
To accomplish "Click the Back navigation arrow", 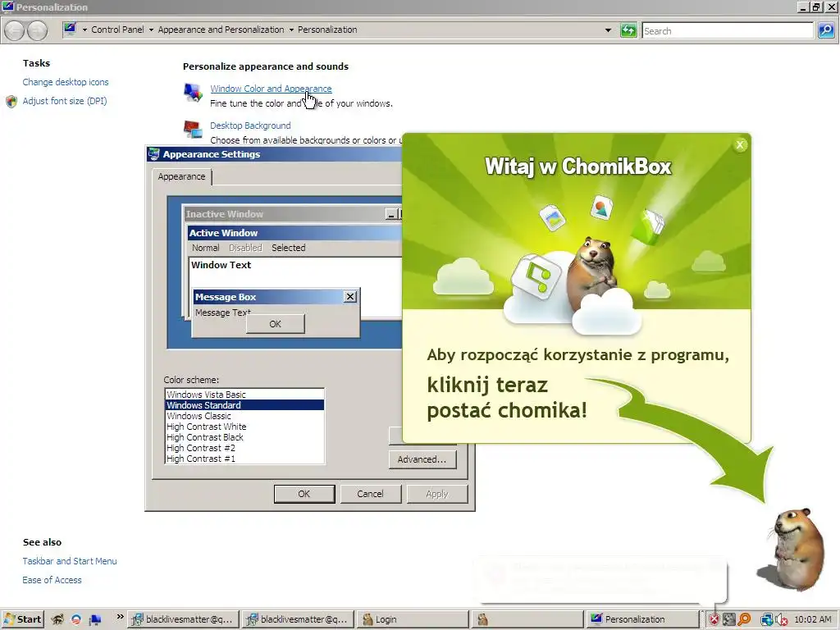I will 15,30.
